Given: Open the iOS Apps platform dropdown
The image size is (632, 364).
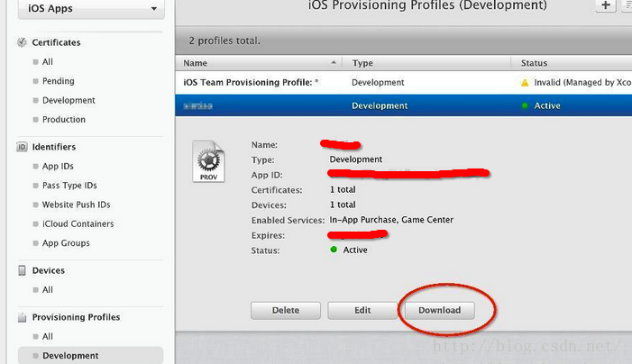Looking at the screenshot, I should (91, 8).
